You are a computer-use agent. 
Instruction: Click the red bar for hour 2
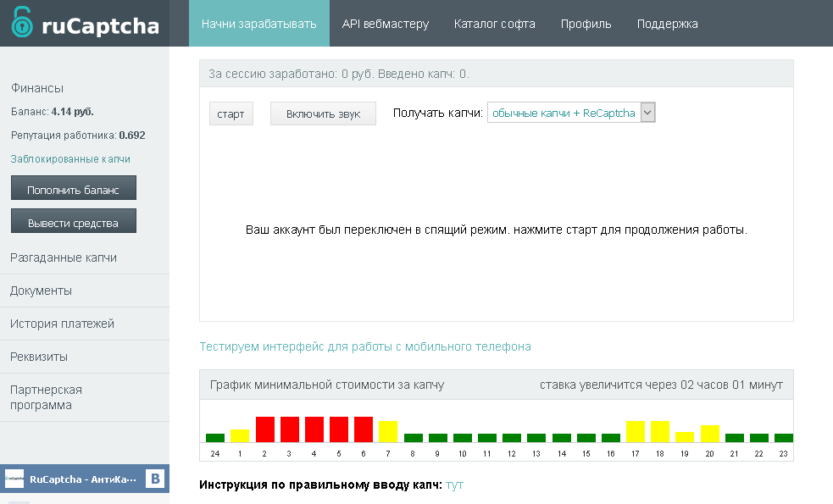(265, 429)
